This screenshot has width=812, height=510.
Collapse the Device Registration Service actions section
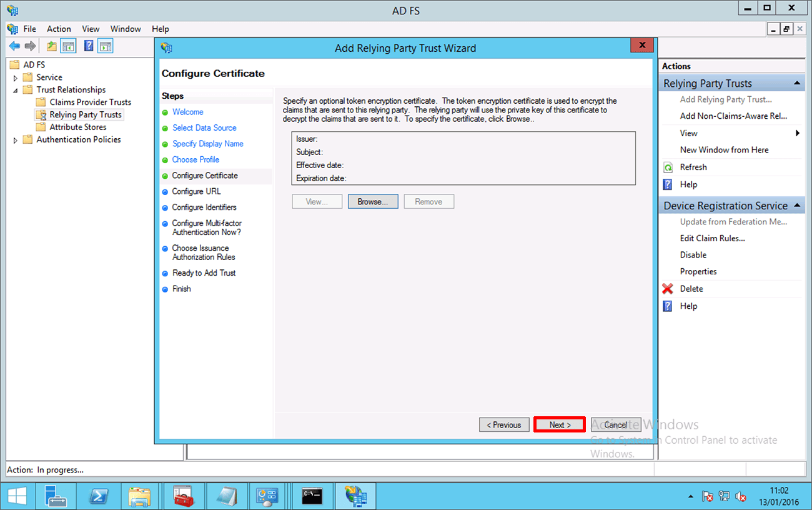pyautogui.click(x=797, y=206)
